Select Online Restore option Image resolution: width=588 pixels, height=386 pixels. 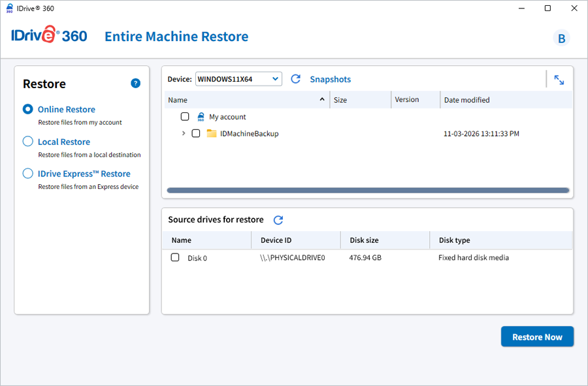coord(27,109)
